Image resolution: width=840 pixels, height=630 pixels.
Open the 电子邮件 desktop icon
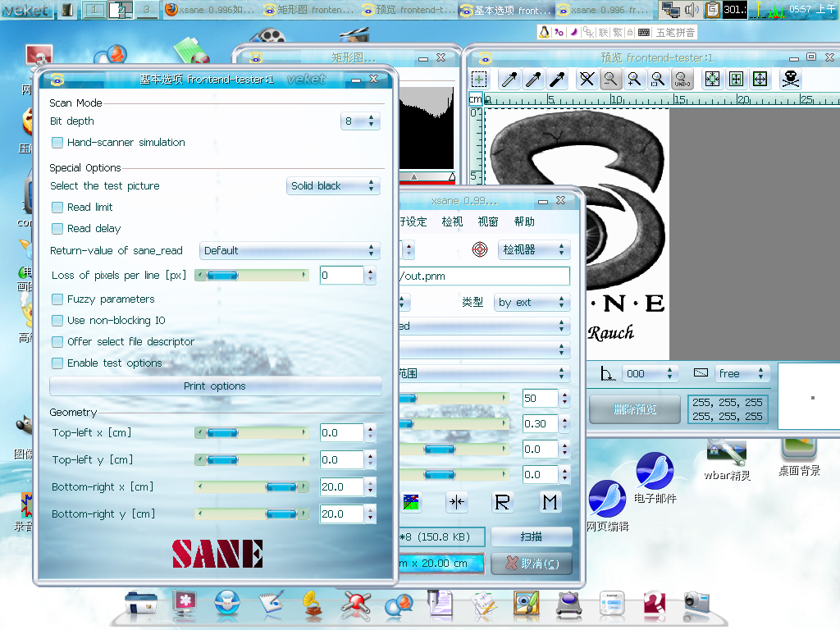pos(655,478)
